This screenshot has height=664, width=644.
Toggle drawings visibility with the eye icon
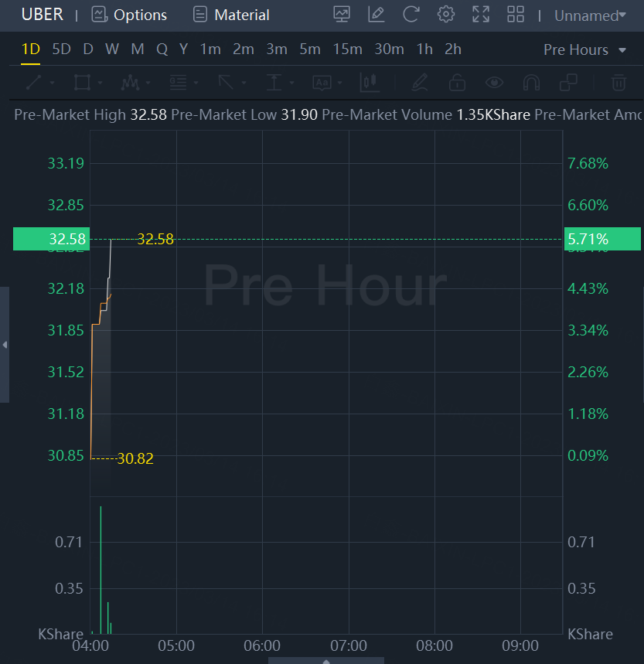tap(494, 82)
